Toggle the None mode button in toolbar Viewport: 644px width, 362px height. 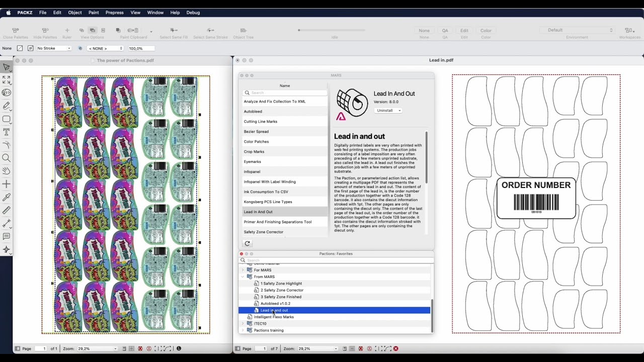tap(424, 31)
